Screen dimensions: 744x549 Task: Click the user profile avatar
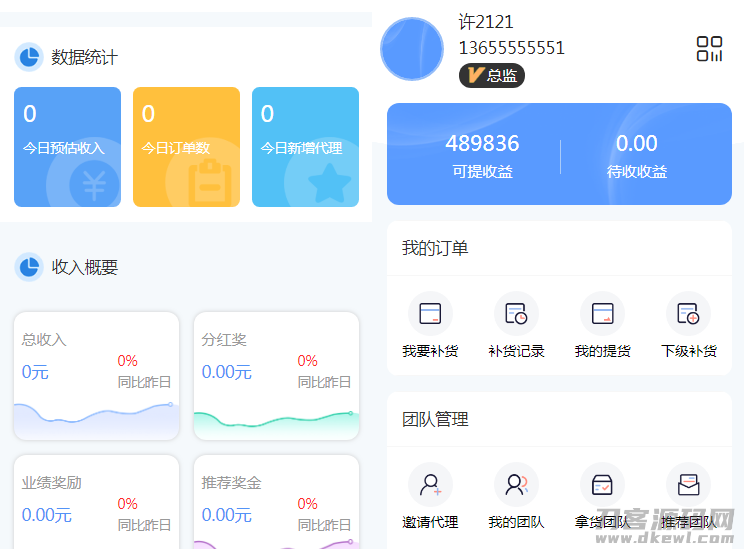click(412, 49)
